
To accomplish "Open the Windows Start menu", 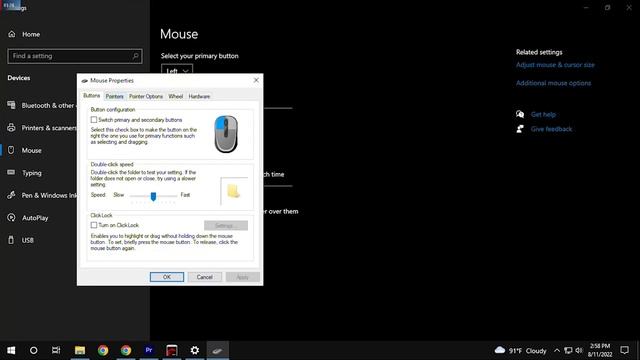I will 11,350.
